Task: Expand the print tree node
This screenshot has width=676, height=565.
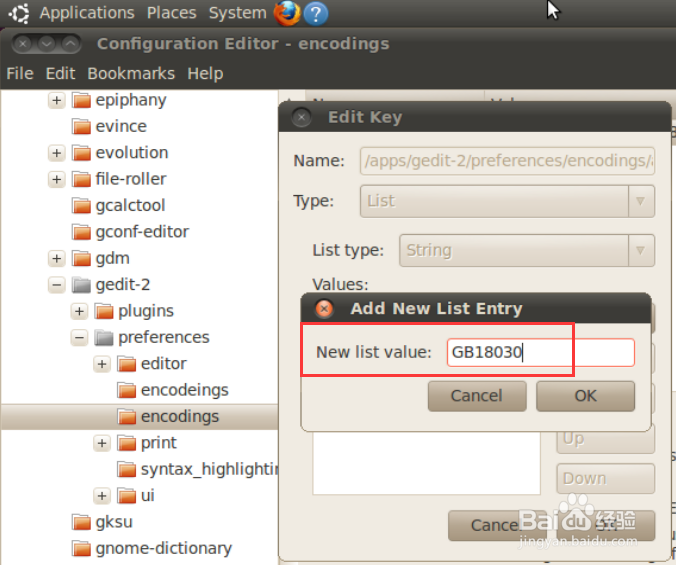Action: 102,443
